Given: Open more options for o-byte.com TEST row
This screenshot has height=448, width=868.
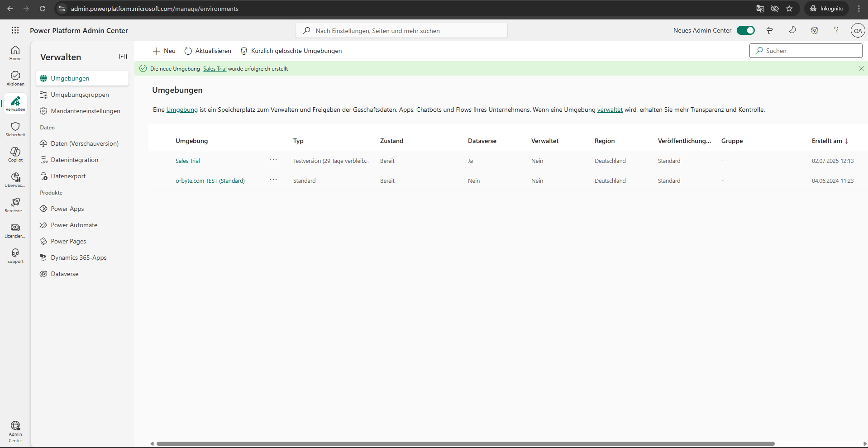Looking at the screenshot, I should pyautogui.click(x=273, y=180).
